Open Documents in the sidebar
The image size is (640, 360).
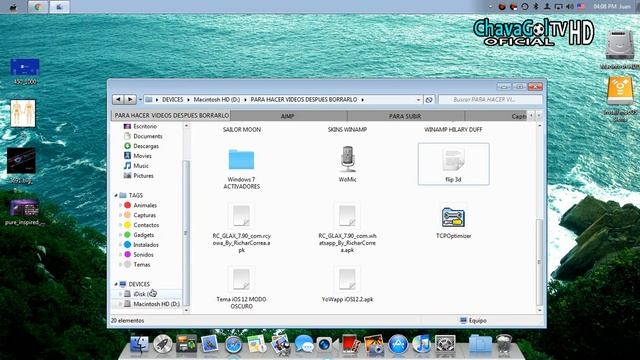pos(143,136)
